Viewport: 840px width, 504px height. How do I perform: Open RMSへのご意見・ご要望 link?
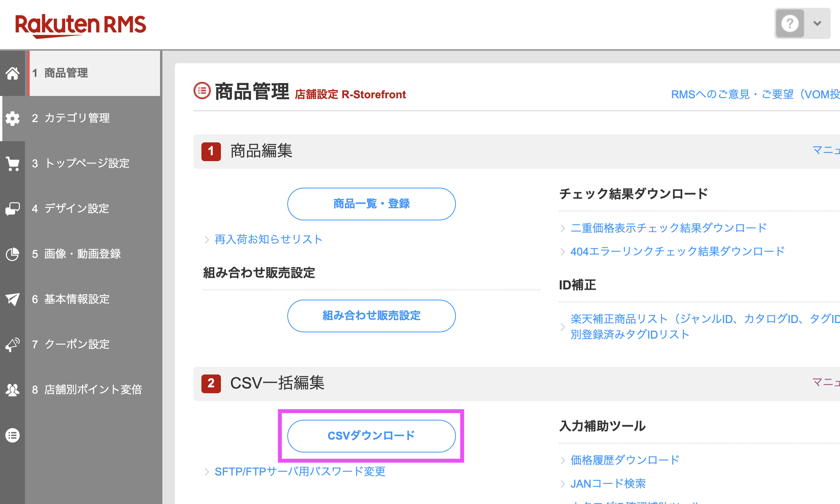[x=755, y=94]
